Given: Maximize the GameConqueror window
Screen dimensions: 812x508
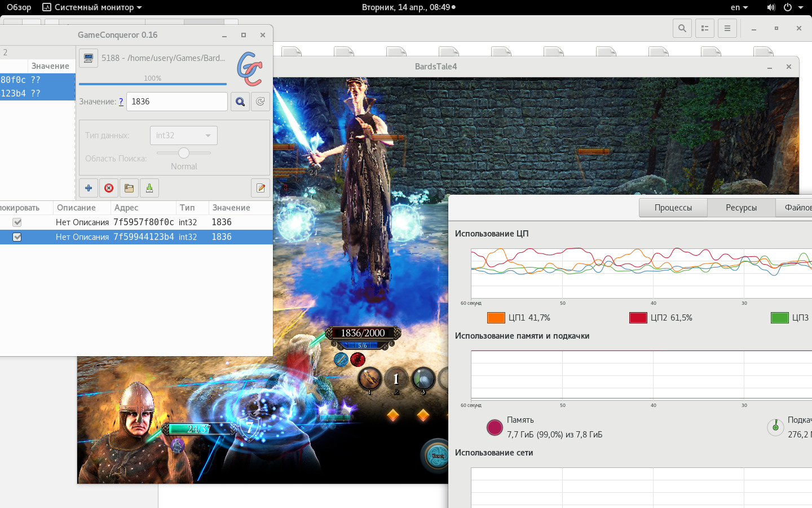Looking at the screenshot, I should click(x=244, y=35).
